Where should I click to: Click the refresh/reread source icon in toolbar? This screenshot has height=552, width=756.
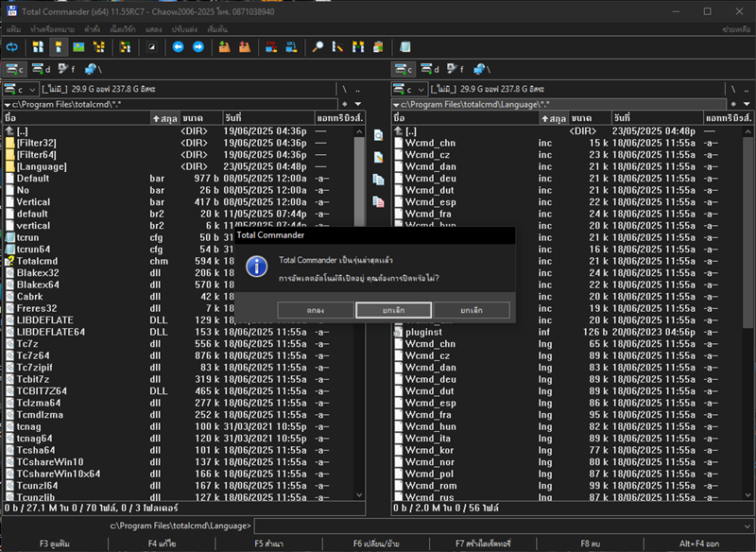(x=12, y=46)
